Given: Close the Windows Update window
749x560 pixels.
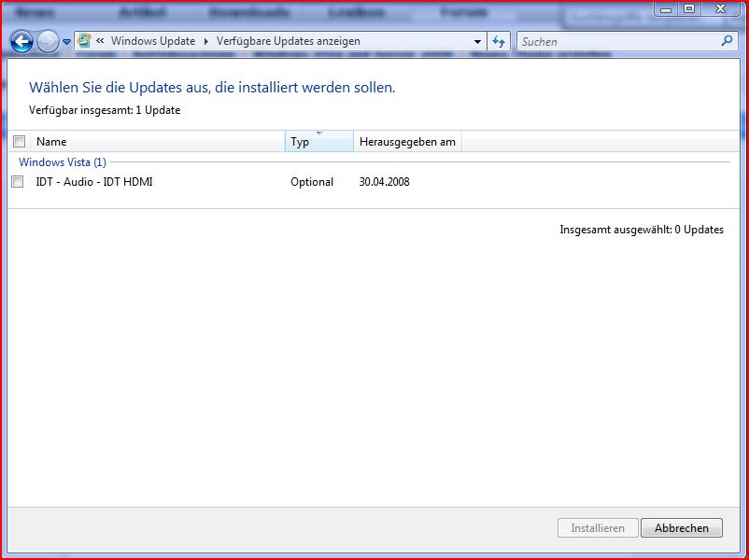Looking at the screenshot, I should tap(720, 8).
